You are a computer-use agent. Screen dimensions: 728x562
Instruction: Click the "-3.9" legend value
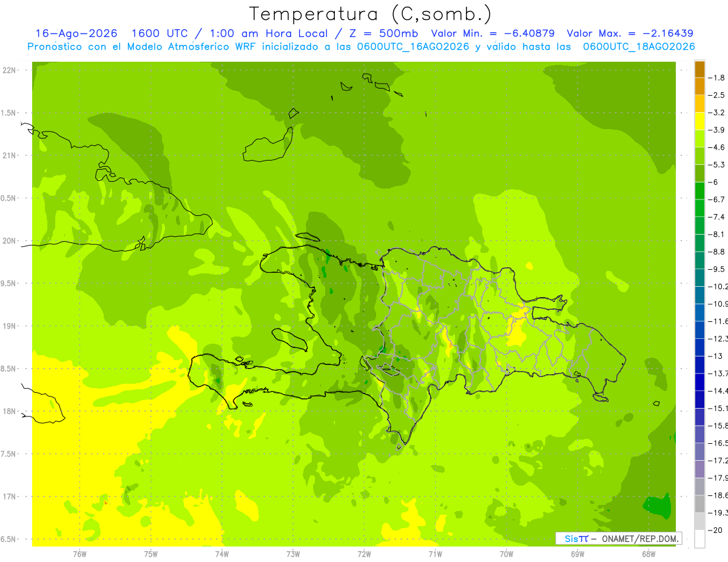click(718, 130)
